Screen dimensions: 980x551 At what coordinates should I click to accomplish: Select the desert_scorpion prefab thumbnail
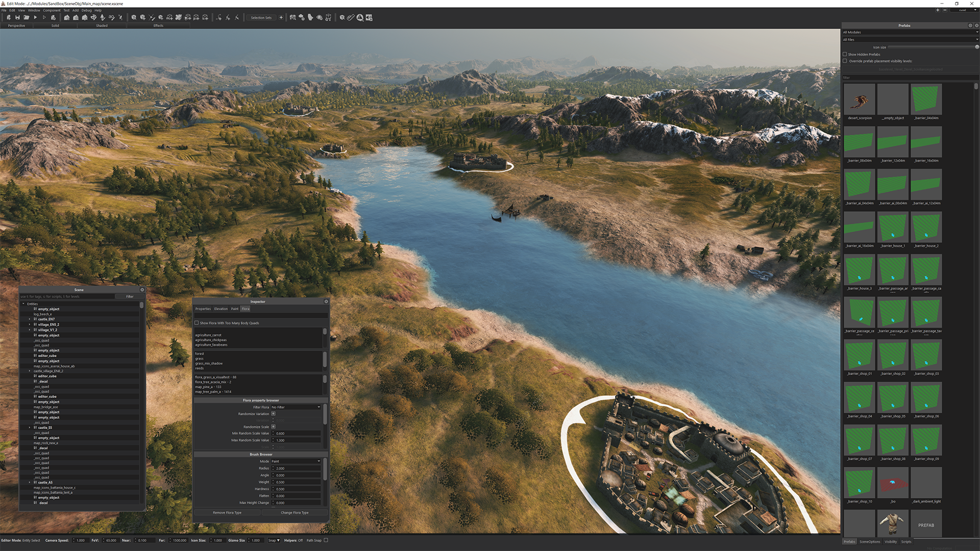tap(860, 99)
